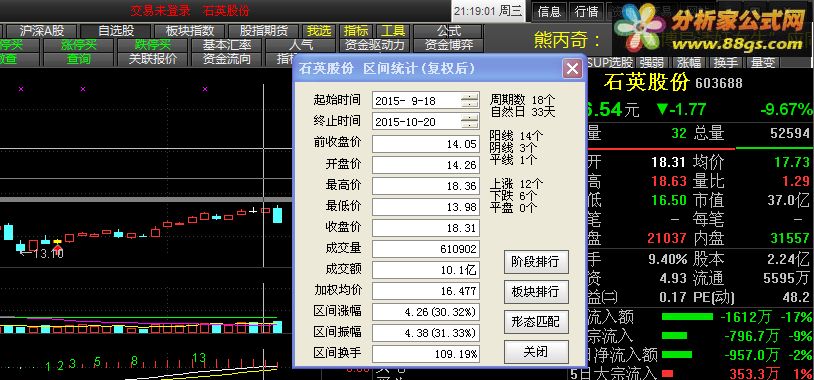Click the 板块排行 button

(536, 292)
